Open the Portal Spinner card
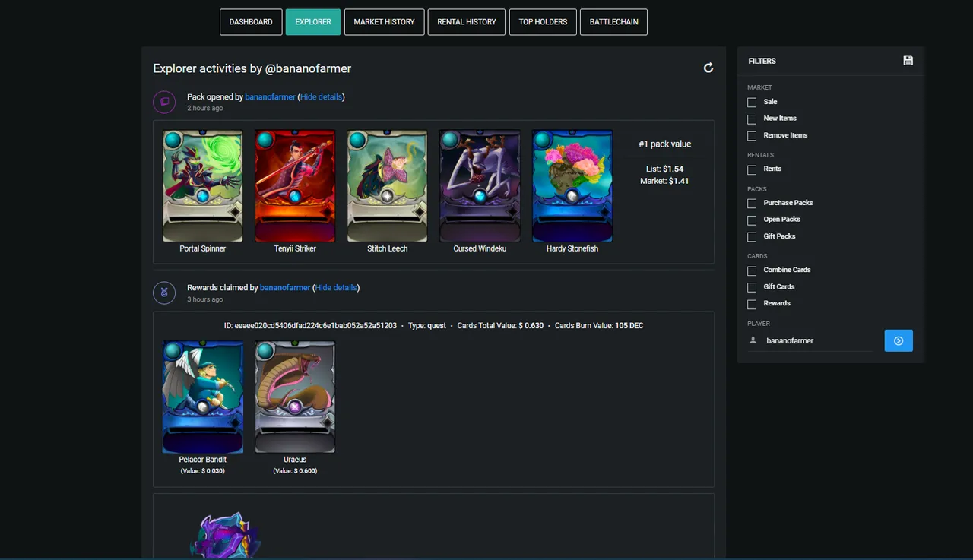 pyautogui.click(x=203, y=186)
